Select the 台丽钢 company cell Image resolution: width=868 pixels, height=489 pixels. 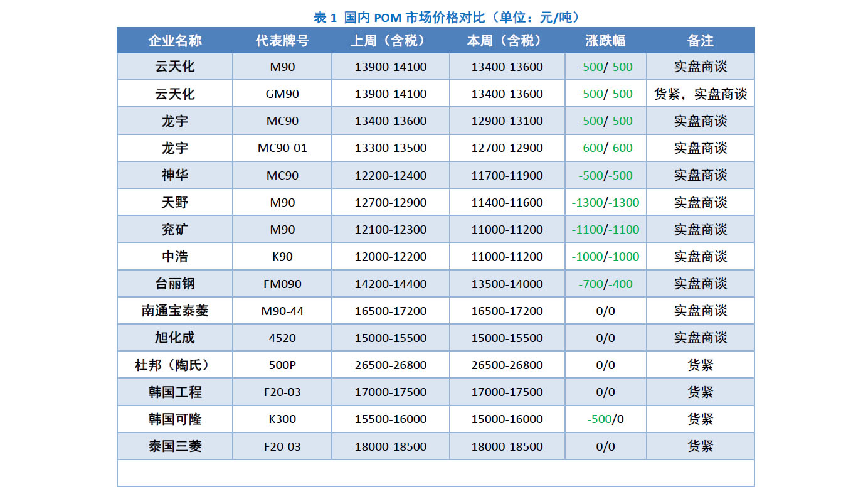pyautogui.click(x=175, y=284)
